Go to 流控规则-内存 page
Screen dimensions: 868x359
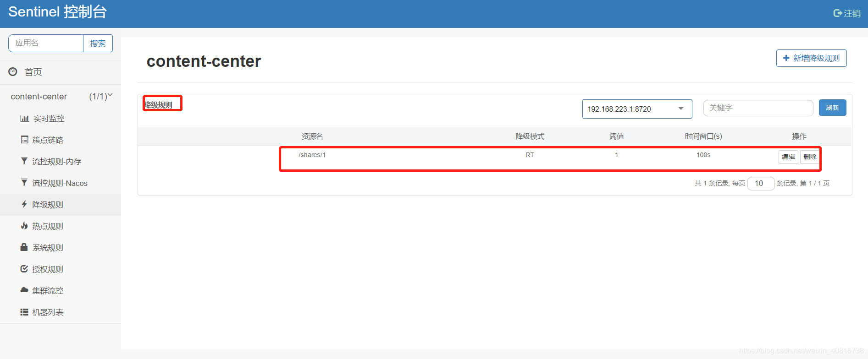click(61, 162)
